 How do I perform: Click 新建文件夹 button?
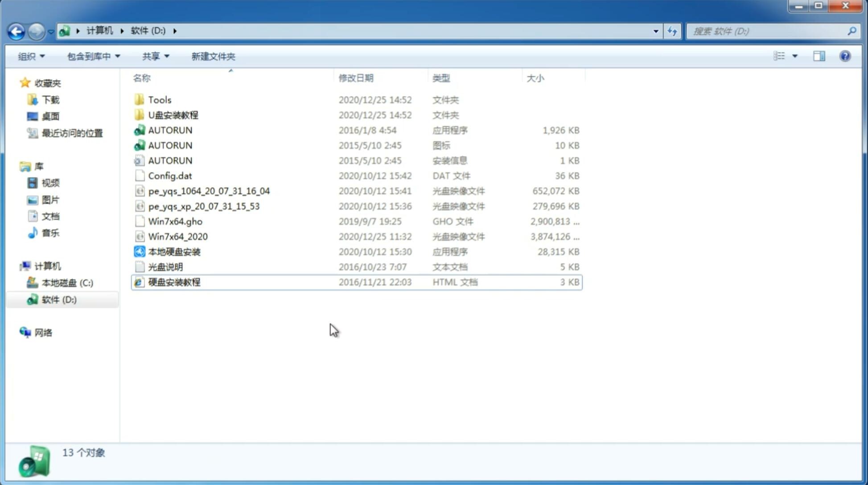pos(213,55)
